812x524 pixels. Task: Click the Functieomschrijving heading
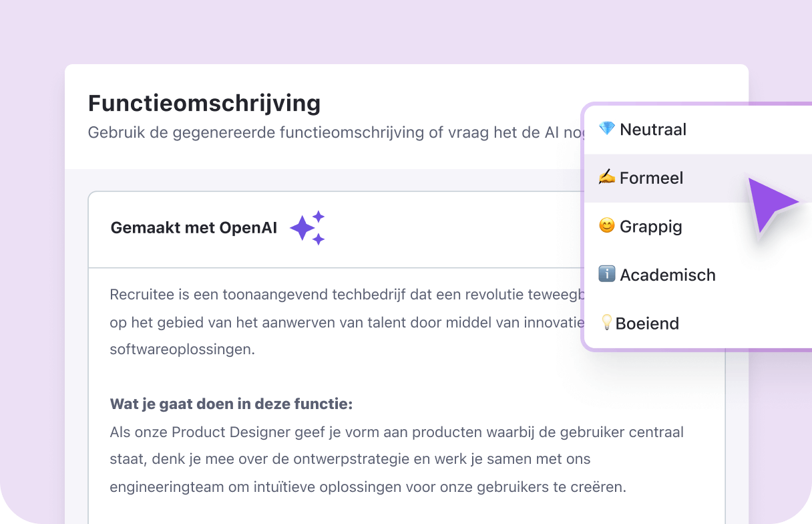204,103
